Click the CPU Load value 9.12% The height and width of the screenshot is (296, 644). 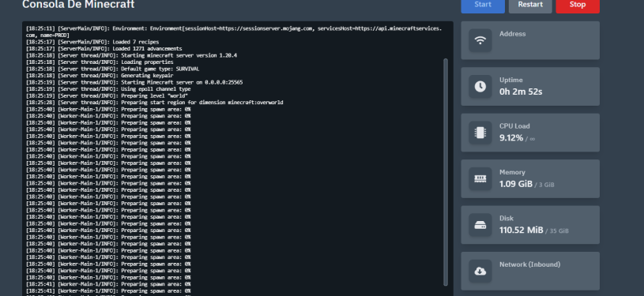coord(511,138)
